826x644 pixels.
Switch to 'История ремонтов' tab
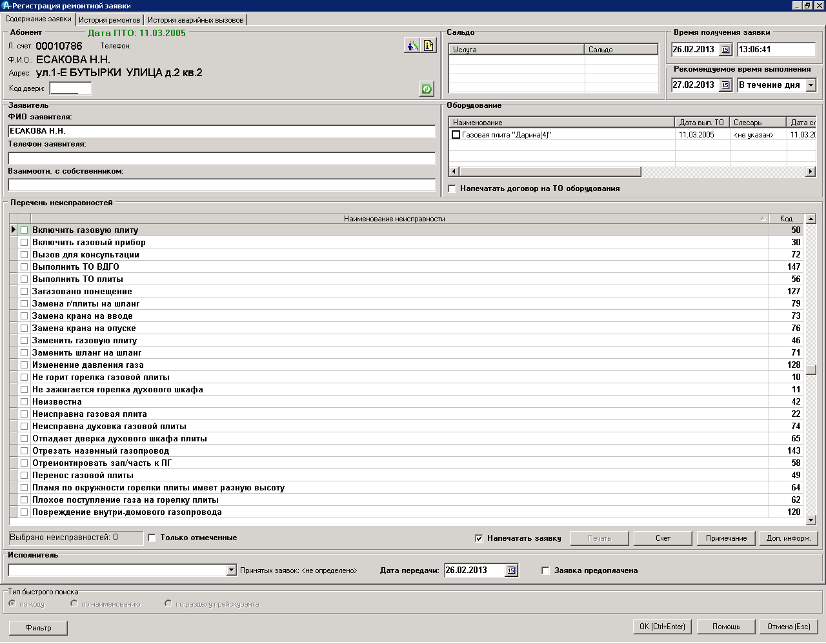[109, 20]
